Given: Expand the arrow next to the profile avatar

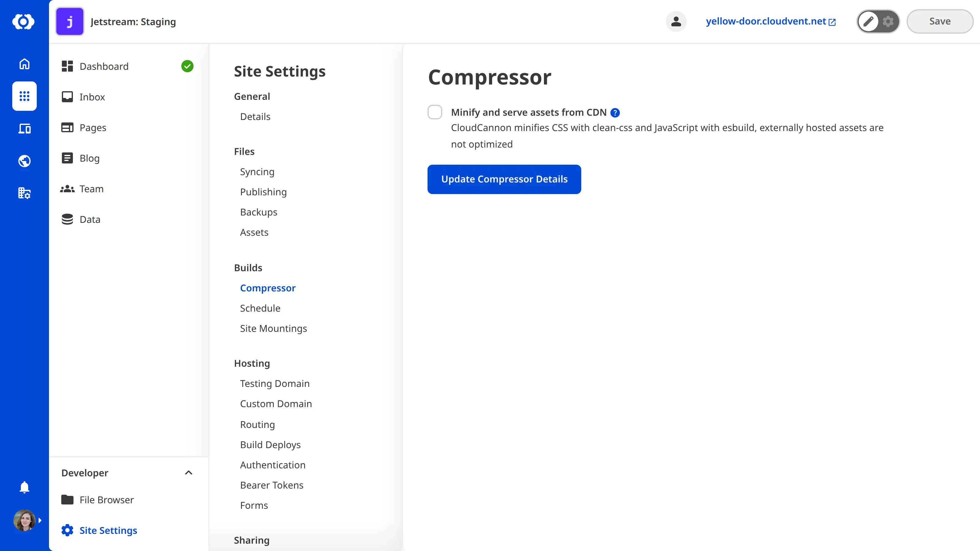Looking at the screenshot, I should click(40, 520).
